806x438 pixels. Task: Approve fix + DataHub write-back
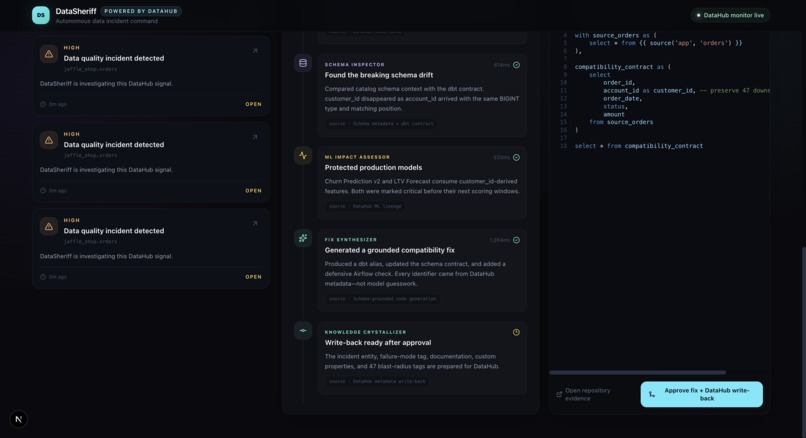pos(701,394)
